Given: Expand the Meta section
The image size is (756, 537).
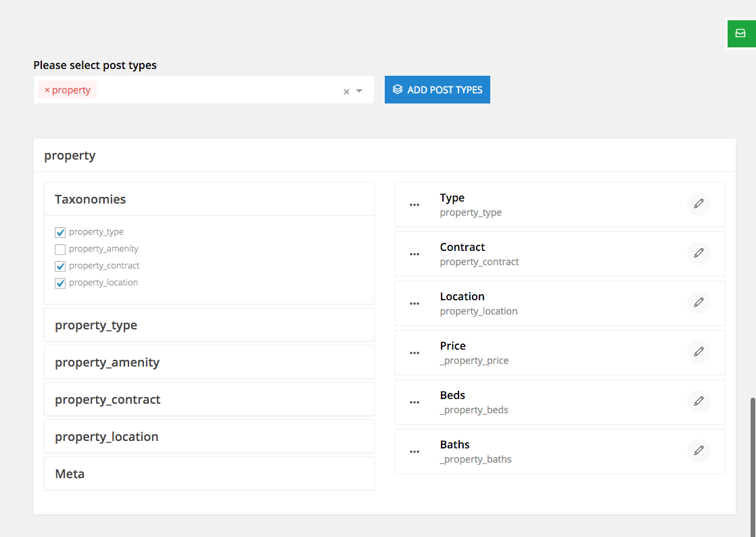Looking at the screenshot, I should click(209, 474).
